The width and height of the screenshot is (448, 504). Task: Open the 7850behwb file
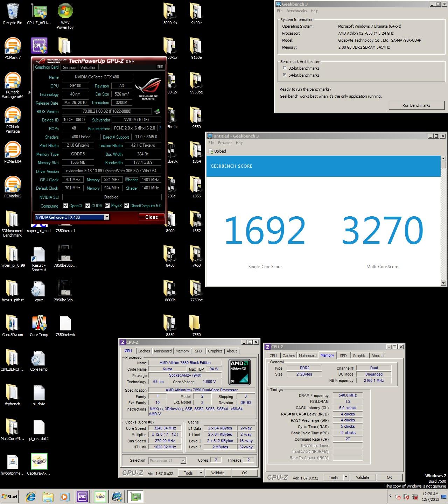pos(65,325)
